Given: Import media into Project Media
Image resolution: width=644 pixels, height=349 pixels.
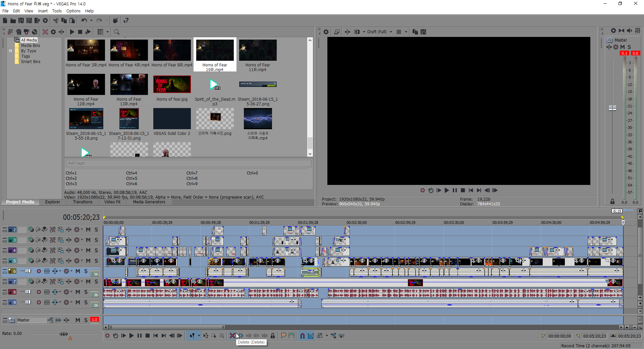Looking at the screenshot, I should pos(18,32).
